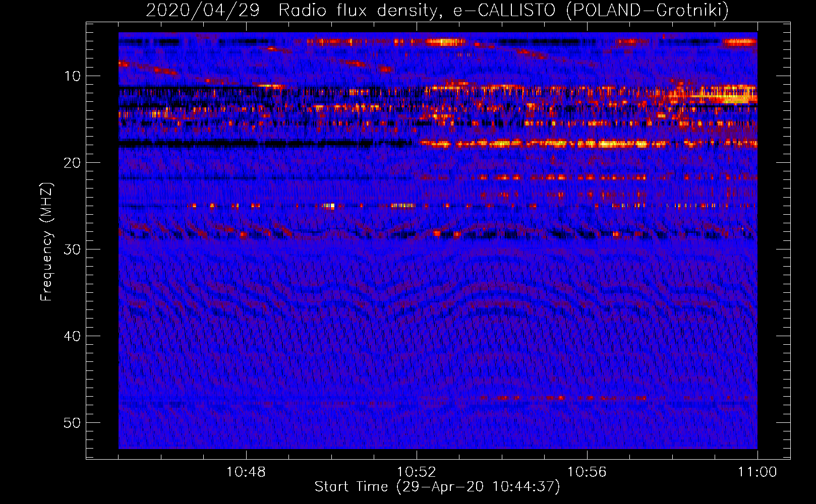Viewport: 816px width, 504px height.
Task: Click the 11:00 time tick label
Action: 757,472
